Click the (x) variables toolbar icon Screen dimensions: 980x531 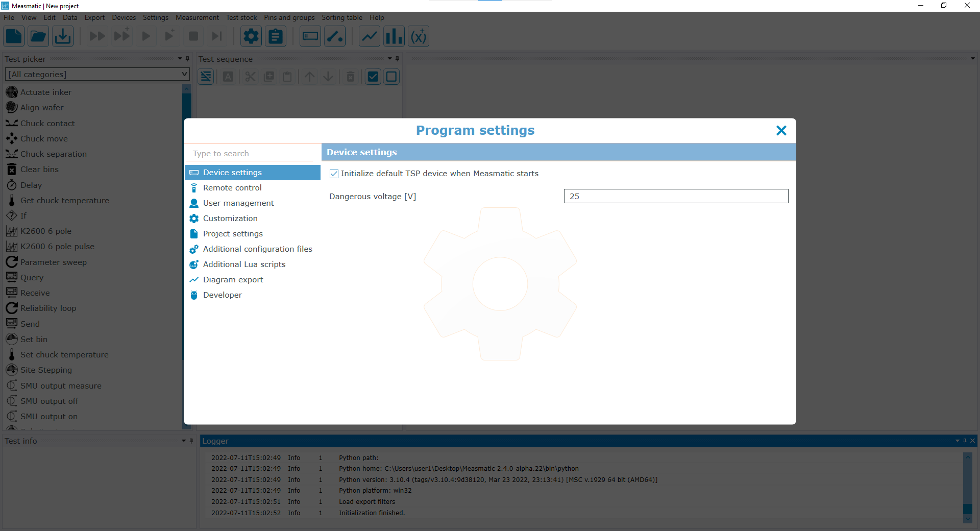pyautogui.click(x=419, y=36)
